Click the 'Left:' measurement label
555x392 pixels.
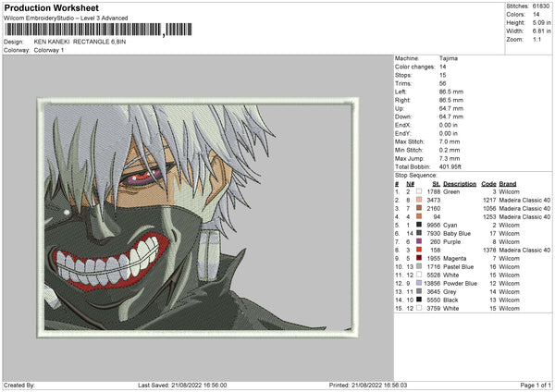pos(401,92)
